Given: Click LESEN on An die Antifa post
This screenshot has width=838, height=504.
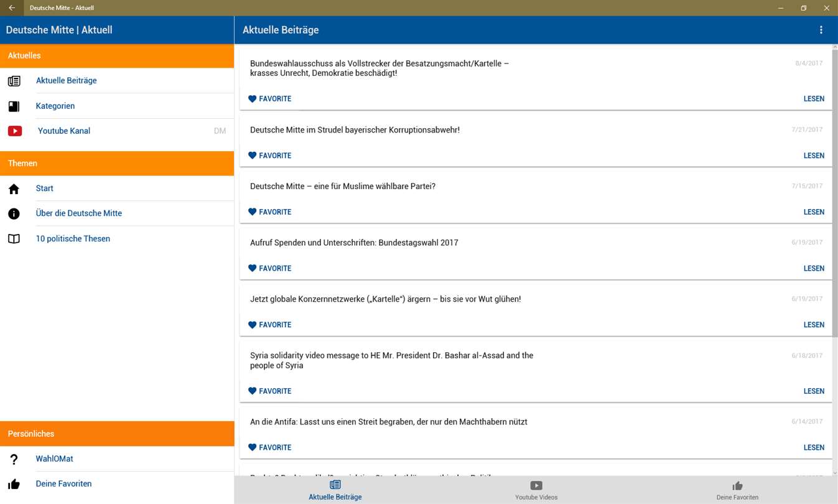Looking at the screenshot, I should tap(814, 447).
